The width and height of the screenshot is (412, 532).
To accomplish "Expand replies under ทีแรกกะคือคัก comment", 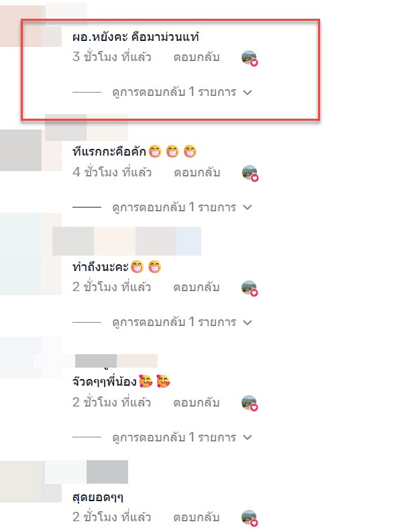I will click(182, 207).
